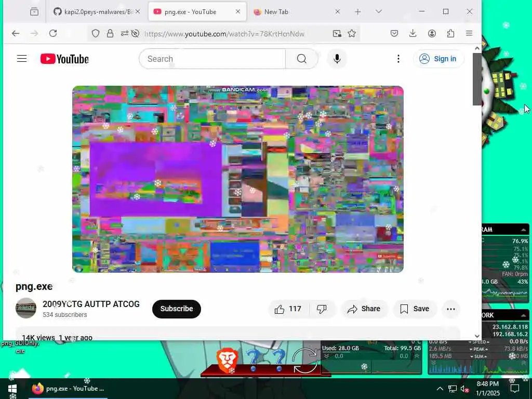The image size is (532, 399).
Task: Click the YouTube search magnifier button
Action: pos(302,59)
